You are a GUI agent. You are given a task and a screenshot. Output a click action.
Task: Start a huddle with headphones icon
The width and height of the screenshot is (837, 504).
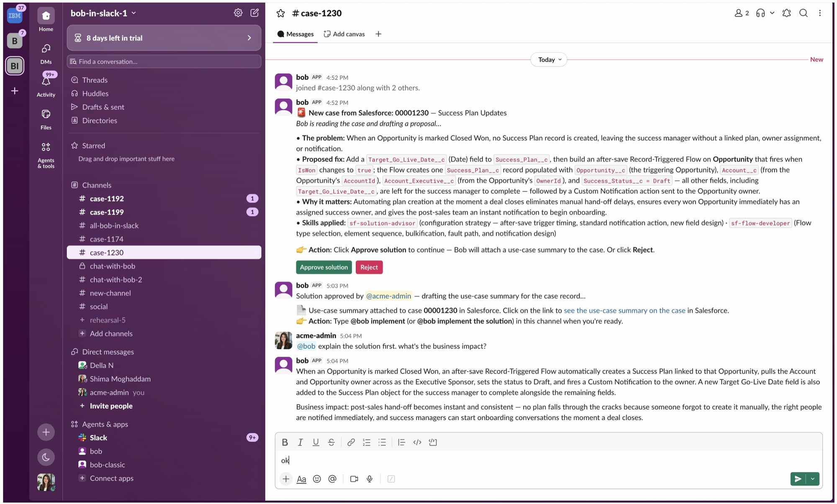(x=760, y=13)
